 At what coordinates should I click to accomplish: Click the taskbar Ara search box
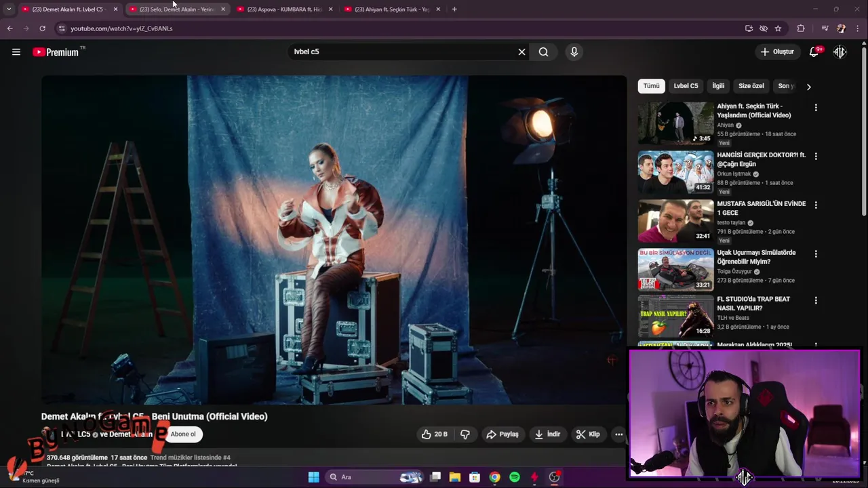pos(375,477)
